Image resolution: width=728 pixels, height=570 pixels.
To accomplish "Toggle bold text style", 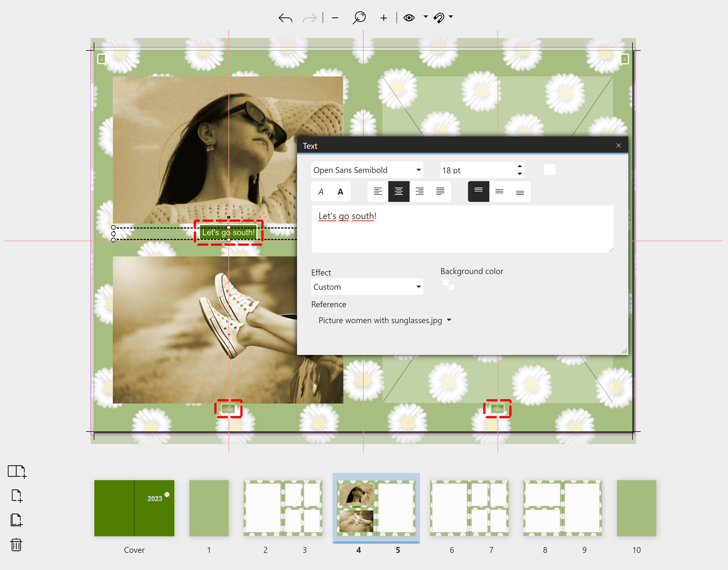I will [x=340, y=191].
